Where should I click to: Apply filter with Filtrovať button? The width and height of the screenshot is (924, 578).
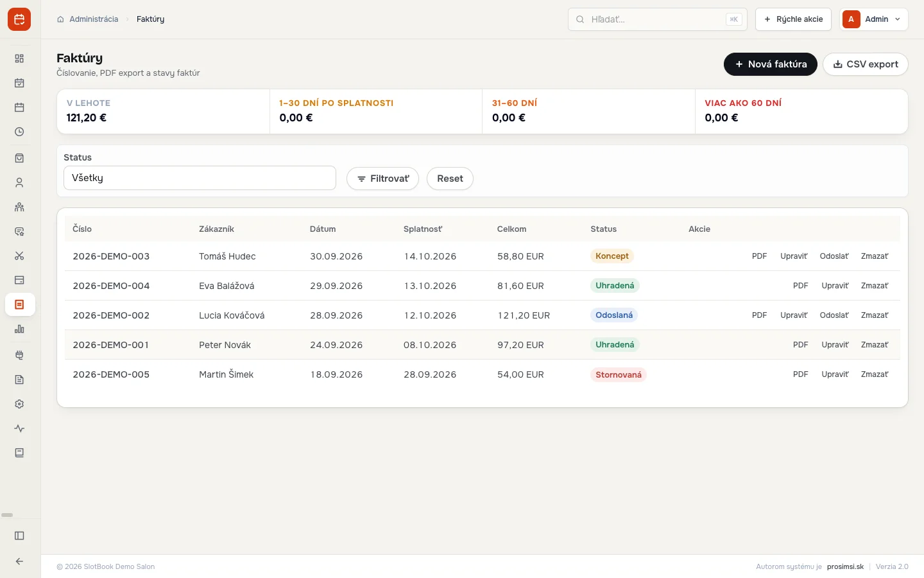pyautogui.click(x=383, y=179)
